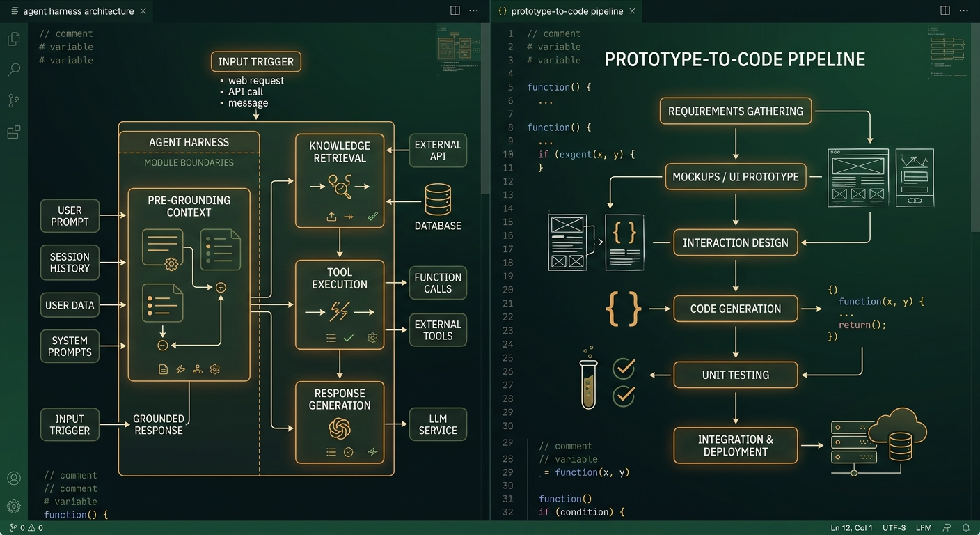
Task: Select the EXTERNAL API node
Action: coord(438,150)
